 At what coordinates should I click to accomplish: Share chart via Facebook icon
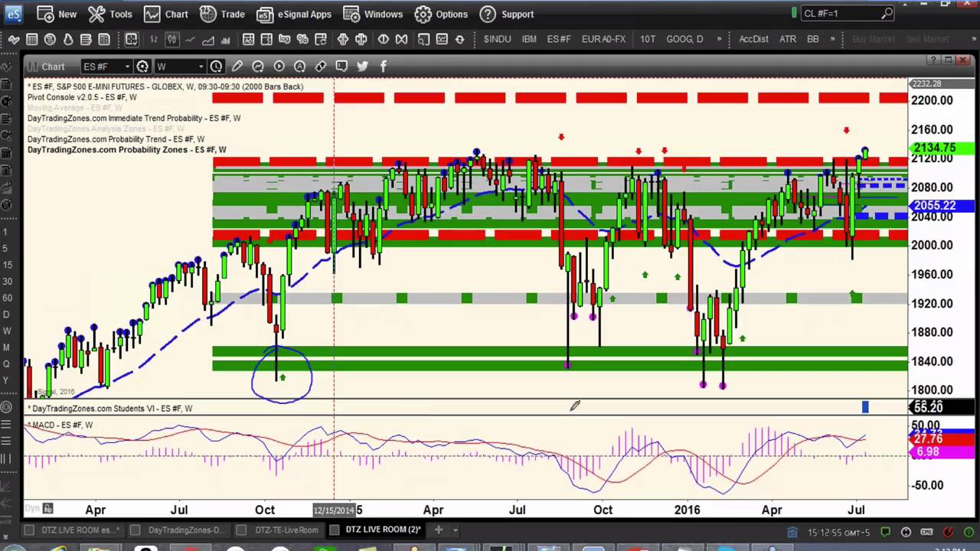point(383,67)
